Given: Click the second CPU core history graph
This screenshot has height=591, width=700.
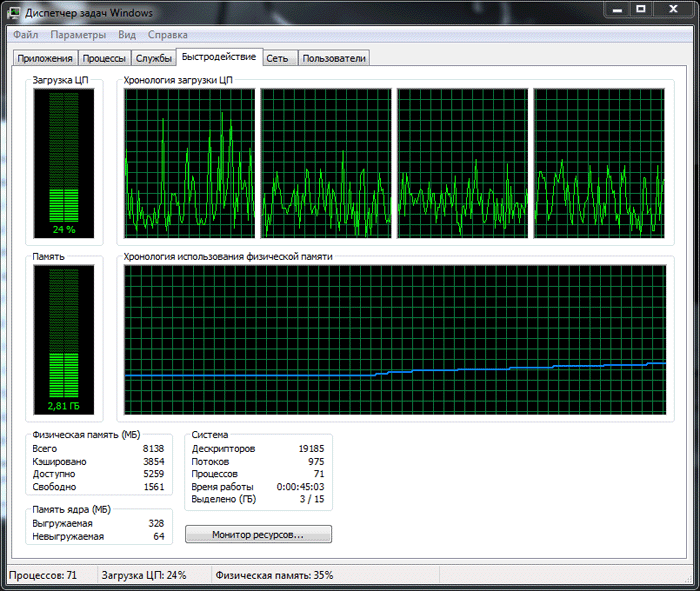Looking at the screenshot, I should click(x=326, y=163).
